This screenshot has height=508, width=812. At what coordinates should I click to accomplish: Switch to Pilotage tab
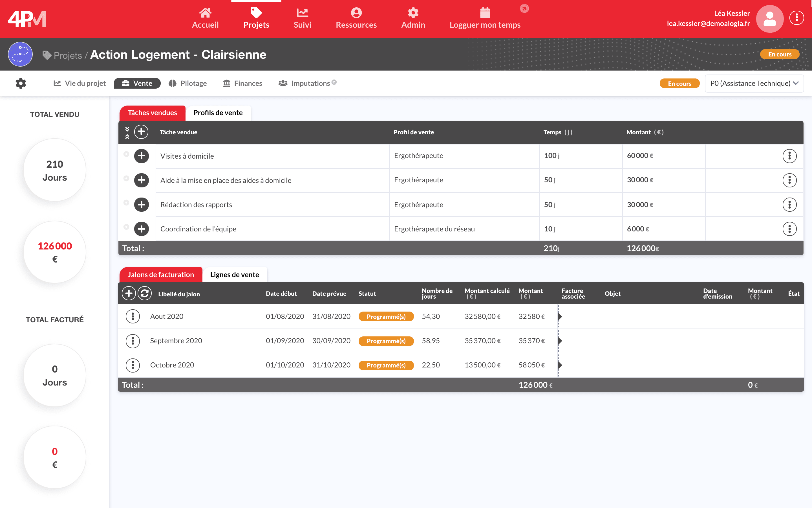[x=187, y=83]
